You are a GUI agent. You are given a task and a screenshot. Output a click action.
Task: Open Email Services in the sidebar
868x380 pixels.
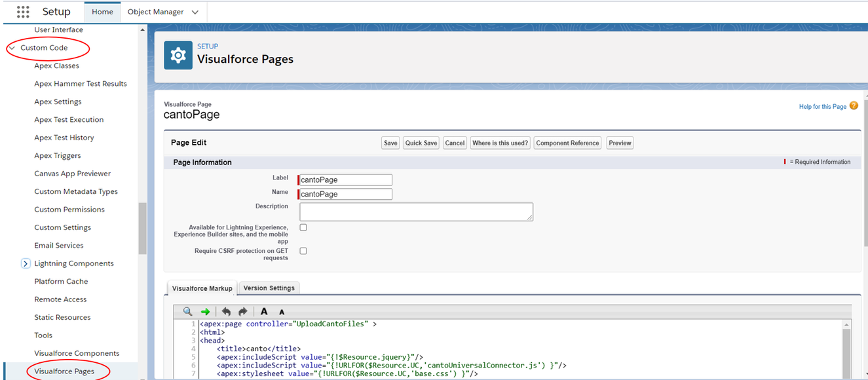[59, 246]
